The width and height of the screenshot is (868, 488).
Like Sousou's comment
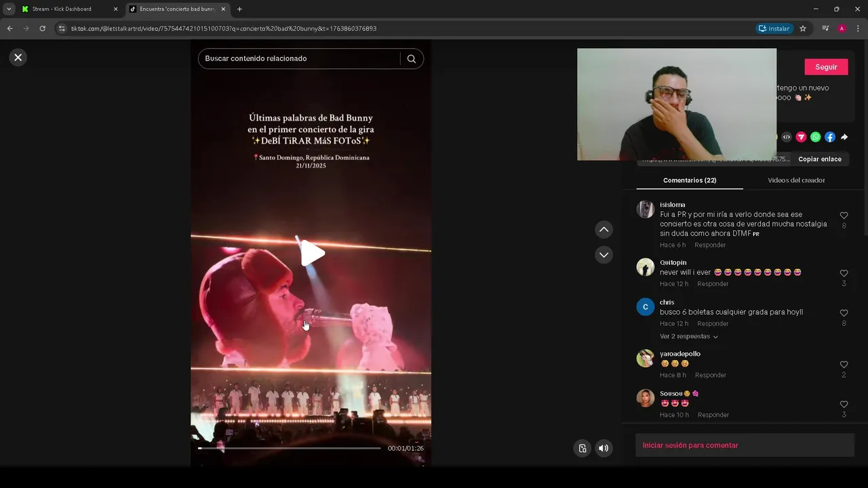(x=844, y=405)
